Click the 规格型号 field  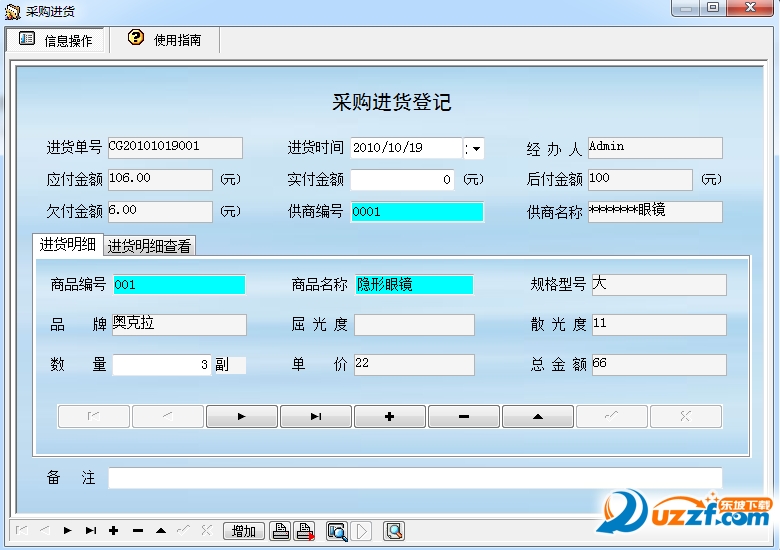point(659,285)
